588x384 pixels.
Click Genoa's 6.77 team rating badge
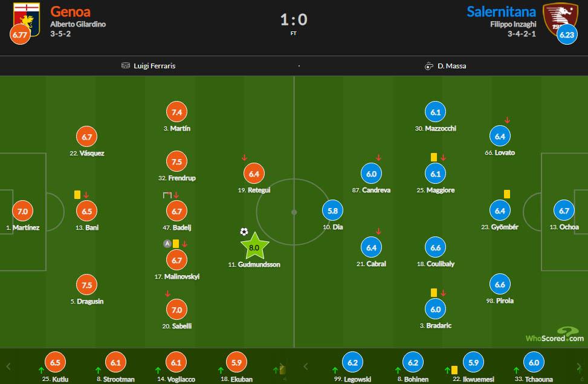coord(19,35)
